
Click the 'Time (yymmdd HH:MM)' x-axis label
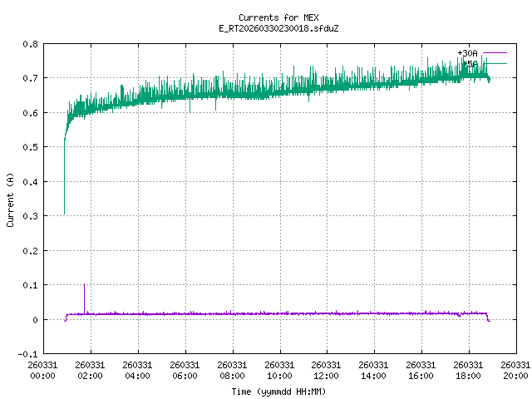(x=278, y=392)
